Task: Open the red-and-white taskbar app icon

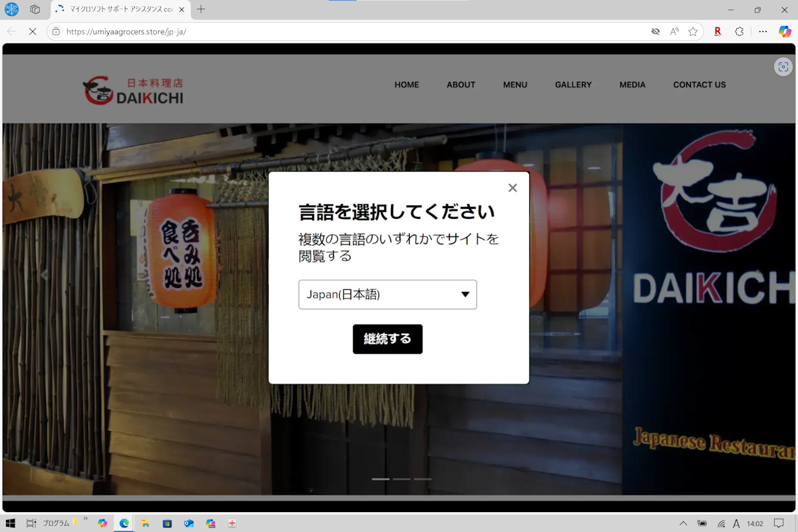Action: 232,523
